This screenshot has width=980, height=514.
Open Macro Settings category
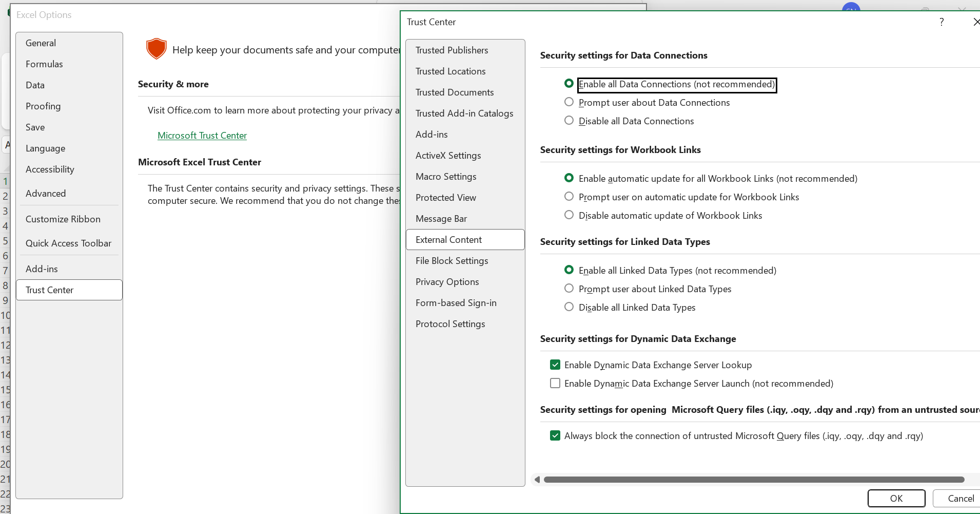coord(465,177)
